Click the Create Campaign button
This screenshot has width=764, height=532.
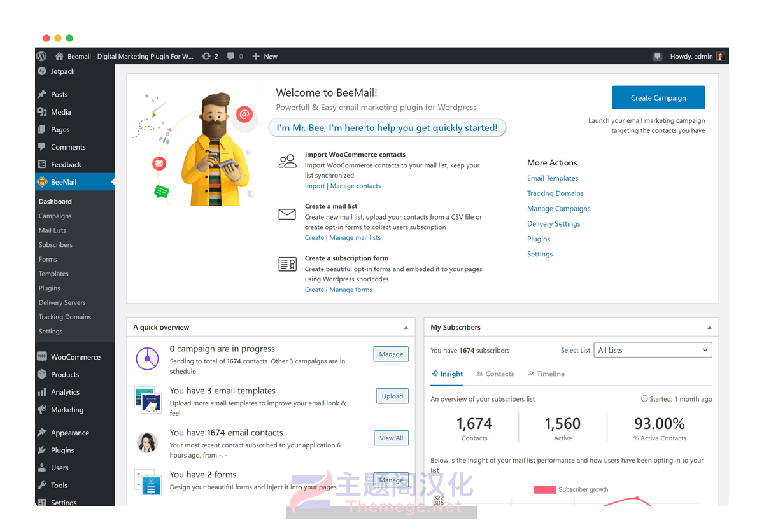658,98
